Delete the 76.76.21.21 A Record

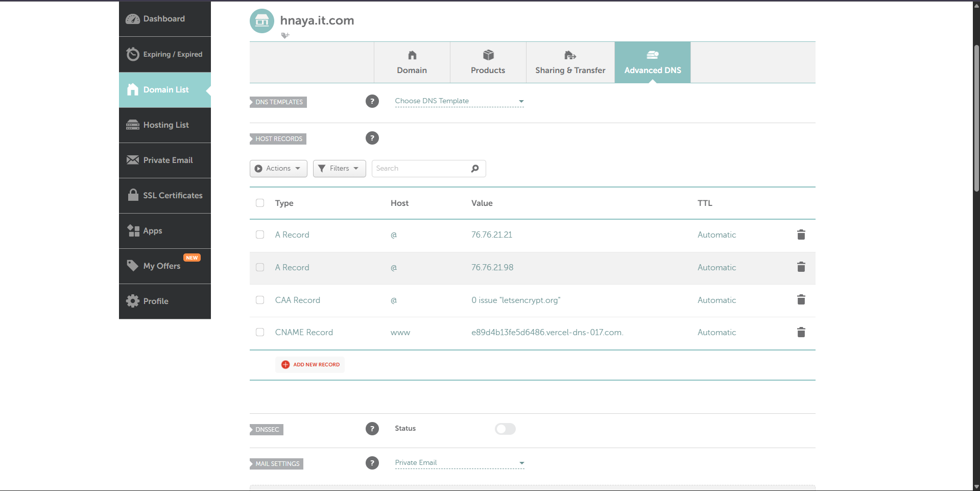801,235
